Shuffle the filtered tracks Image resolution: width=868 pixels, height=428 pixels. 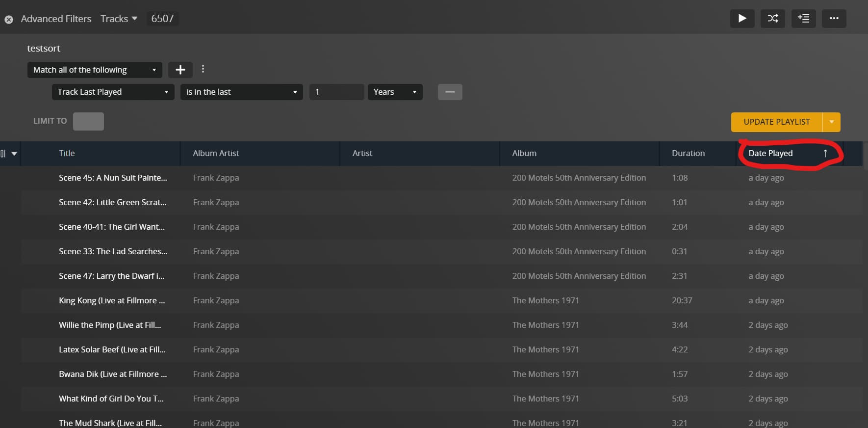pos(773,19)
